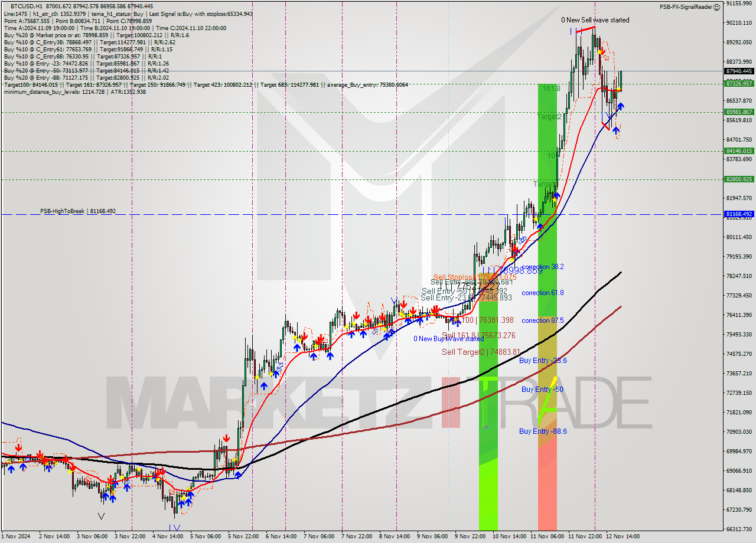This screenshot has height=543, width=756.
Task: Click the '1 Nov 2024' date on time axis
Action: click(x=15, y=537)
